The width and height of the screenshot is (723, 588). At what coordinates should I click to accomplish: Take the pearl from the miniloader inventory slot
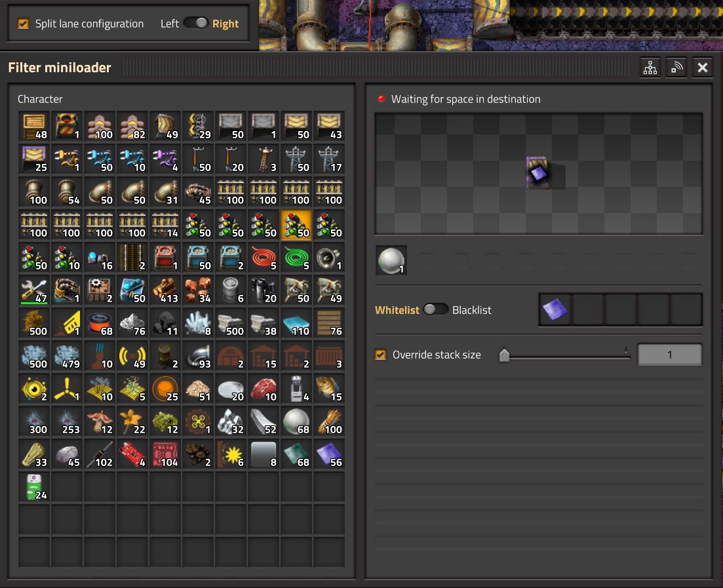(x=391, y=260)
